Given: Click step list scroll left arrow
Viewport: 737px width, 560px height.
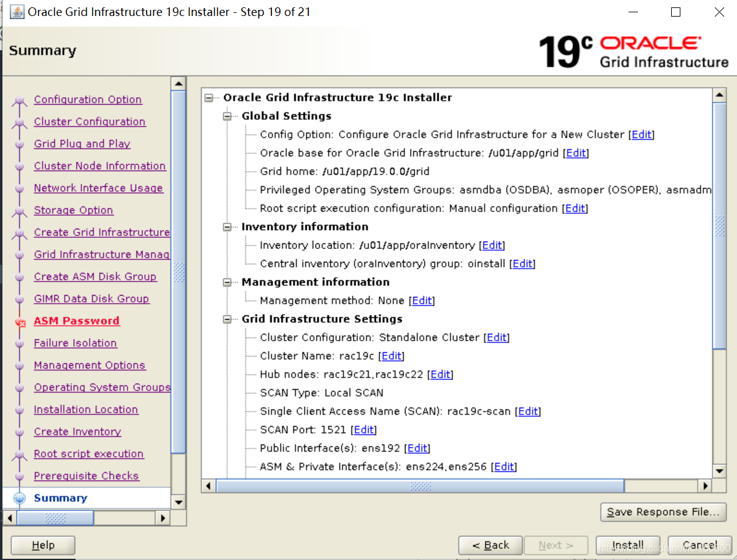Looking at the screenshot, I should tap(10, 518).
